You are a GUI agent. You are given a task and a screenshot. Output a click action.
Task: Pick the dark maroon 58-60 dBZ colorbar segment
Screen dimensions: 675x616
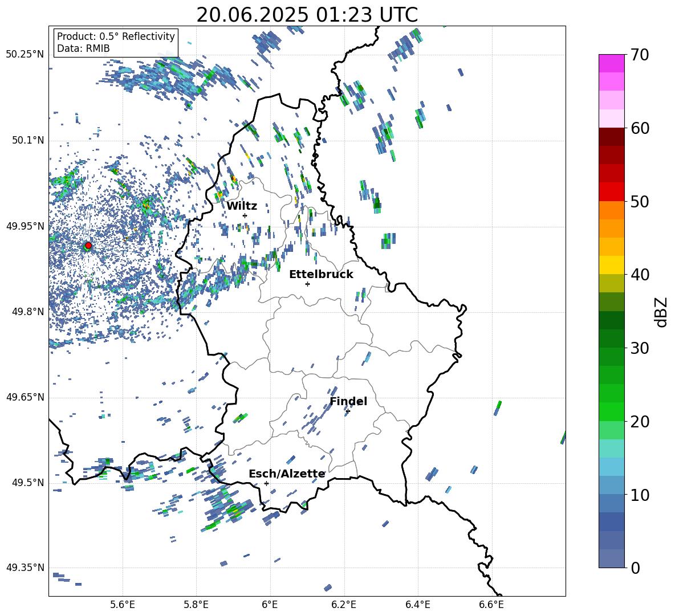[x=611, y=137]
